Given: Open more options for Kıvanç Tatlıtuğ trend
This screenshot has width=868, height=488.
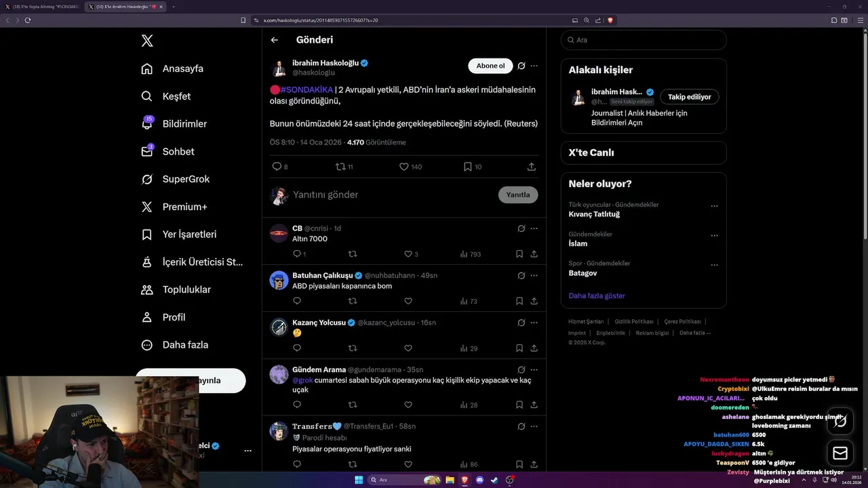Looking at the screenshot, I should 714,206.
